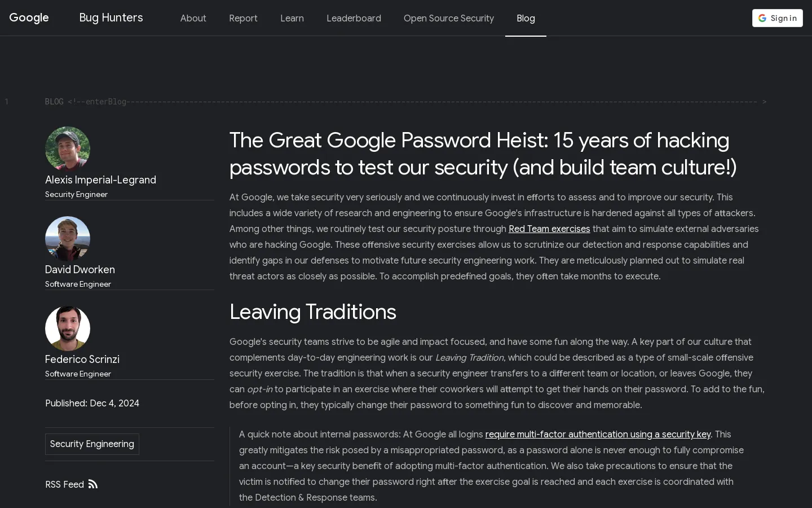Open David Dworken's profile photo
Viewport: 812px width, 508px height.
click(68, 239)
